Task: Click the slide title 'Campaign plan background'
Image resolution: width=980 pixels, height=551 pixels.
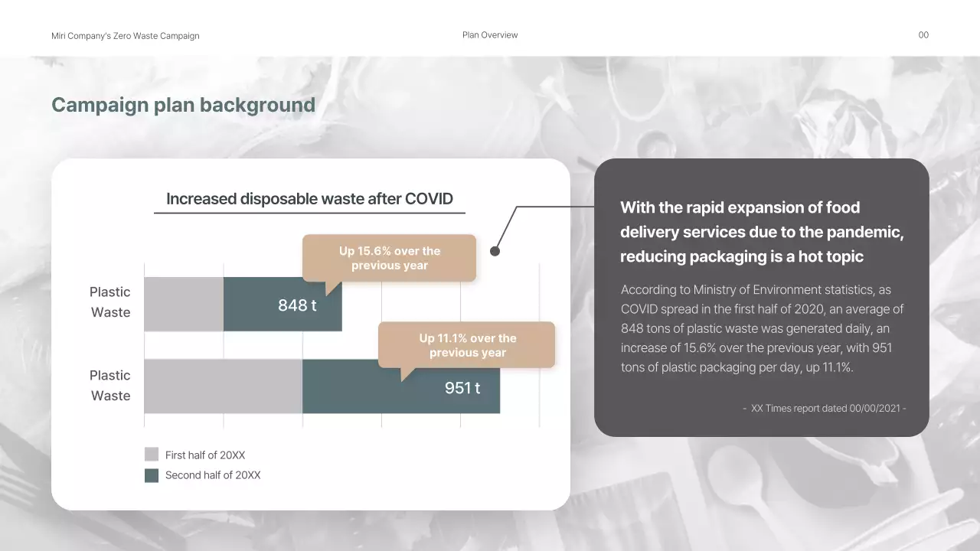Action: pyautogui.click(x=183, y=105)
